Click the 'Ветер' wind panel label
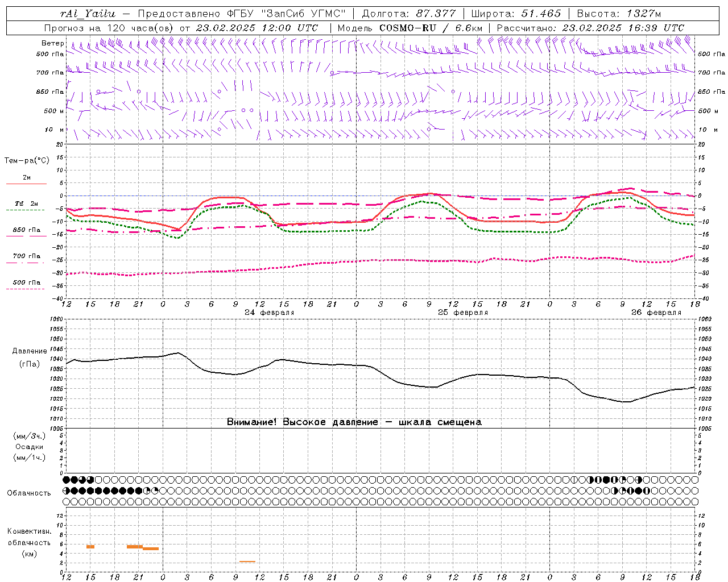728x582 pixels. (53, 43)
